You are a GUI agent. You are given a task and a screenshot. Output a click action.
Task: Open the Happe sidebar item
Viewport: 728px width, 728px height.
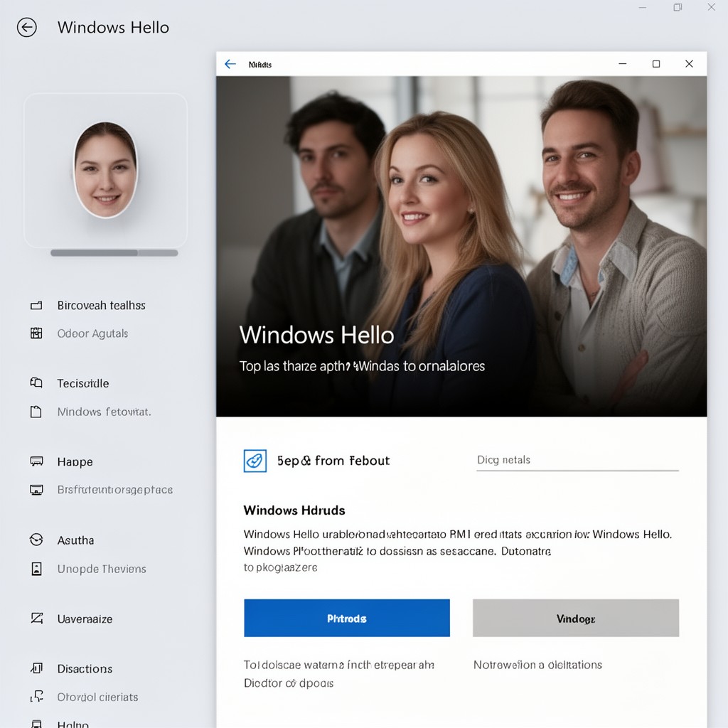pos(75,461)
